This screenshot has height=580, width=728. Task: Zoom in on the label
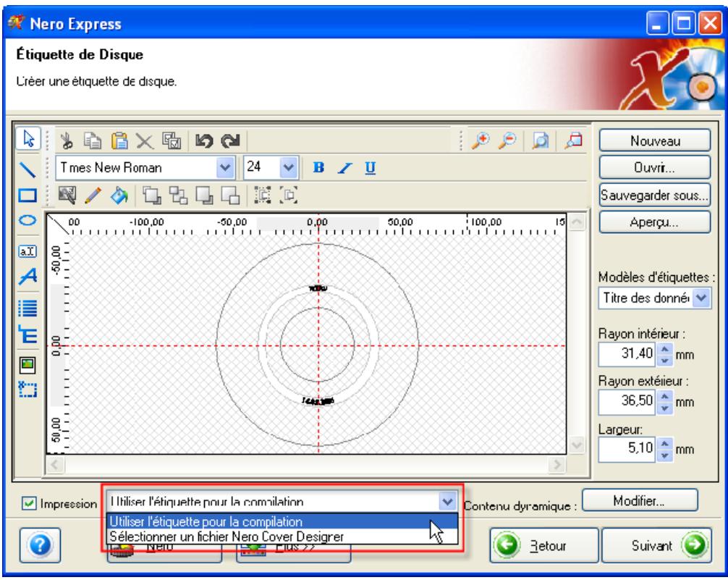(481, 140)
